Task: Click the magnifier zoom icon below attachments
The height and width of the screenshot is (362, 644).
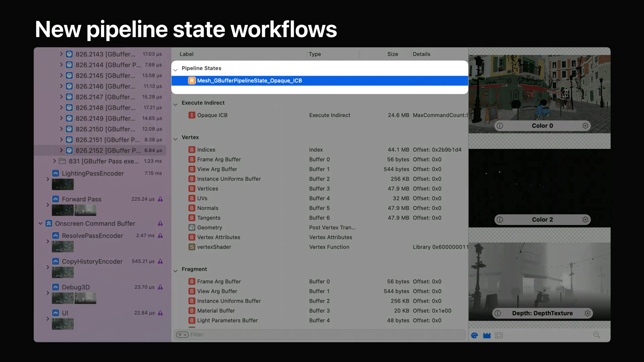Action: point(597,335)
